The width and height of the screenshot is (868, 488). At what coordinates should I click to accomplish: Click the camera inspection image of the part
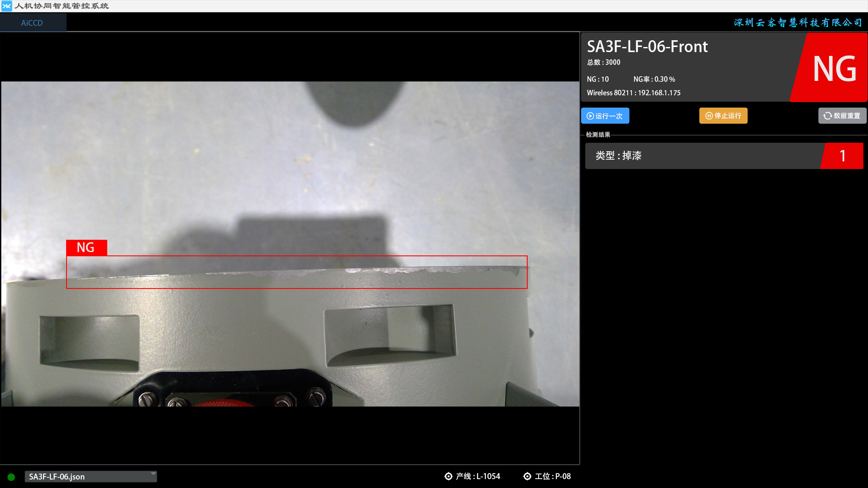290,244
